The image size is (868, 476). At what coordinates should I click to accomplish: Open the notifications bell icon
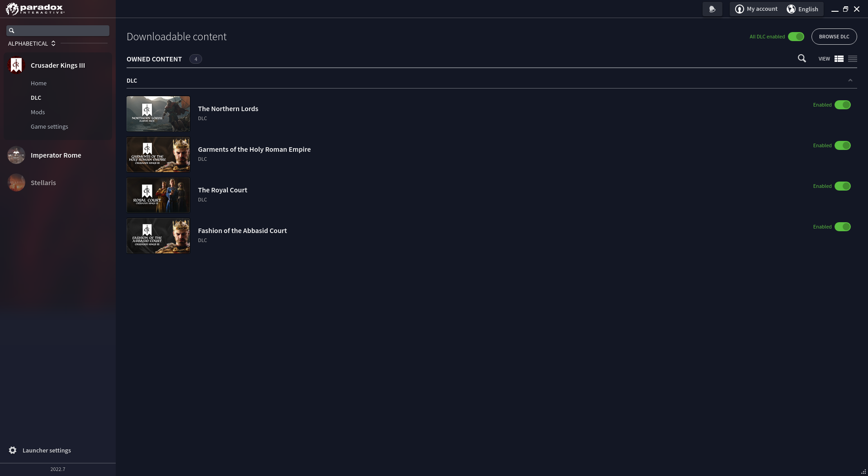(x=712, y=9)
